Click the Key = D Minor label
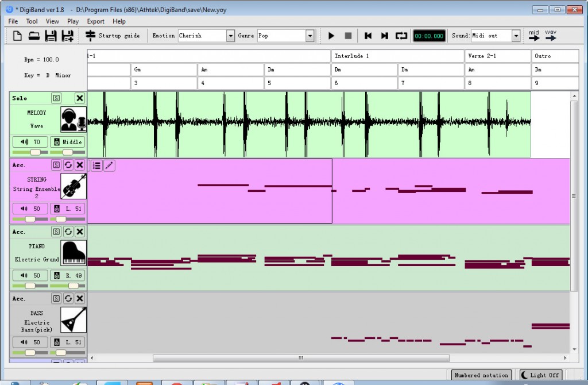Image resolution: width=588 pixels, height=385 pixels. (x=48, y=75)
